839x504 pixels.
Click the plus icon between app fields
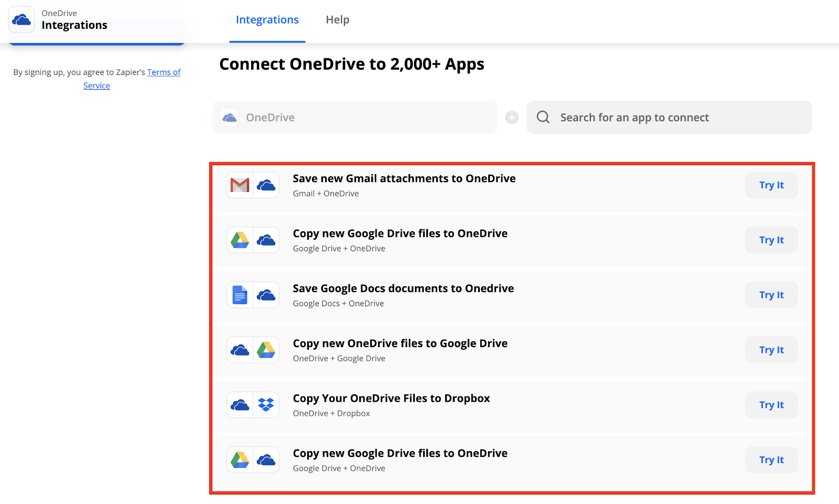pyautogui.click(x=512, y=117)
